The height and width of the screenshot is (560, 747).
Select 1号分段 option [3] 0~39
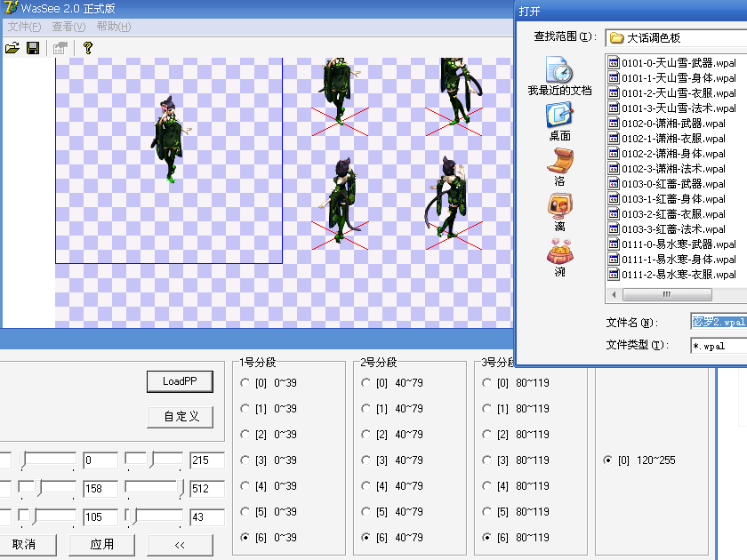tap(269, 460)
